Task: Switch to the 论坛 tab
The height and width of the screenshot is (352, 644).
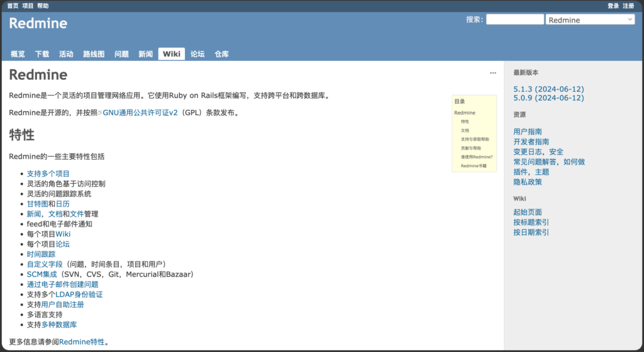Action: tap(197, 54)
